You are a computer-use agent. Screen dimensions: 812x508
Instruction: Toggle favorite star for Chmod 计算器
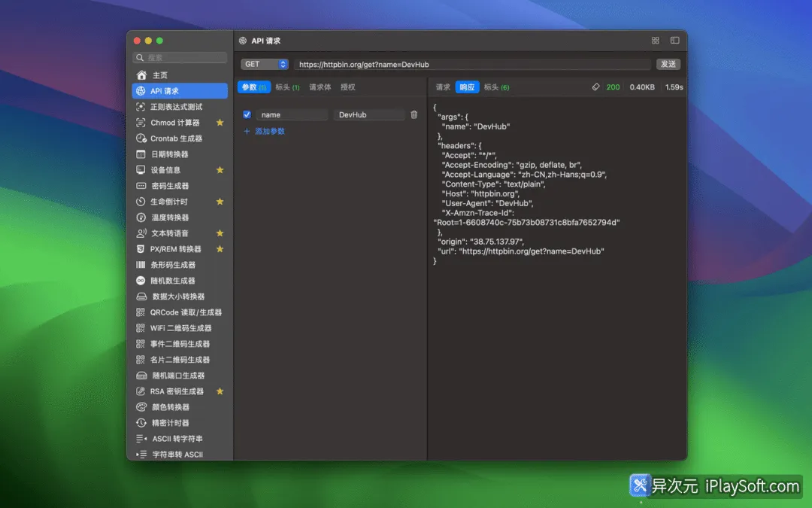(220, 123)
